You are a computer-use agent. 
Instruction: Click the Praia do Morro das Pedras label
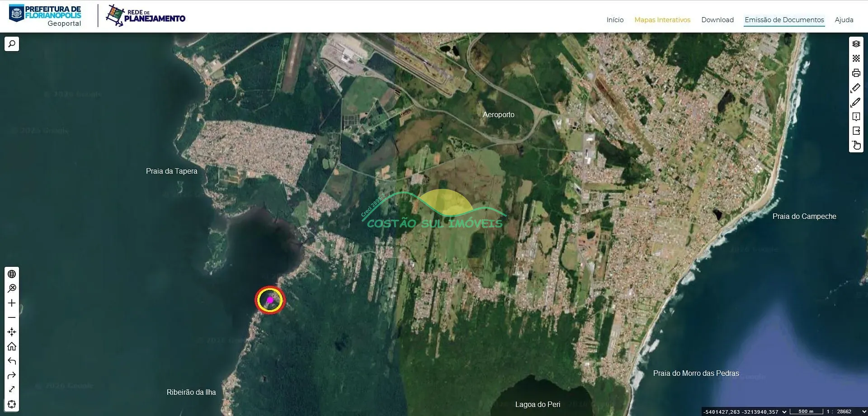pos(696,373)
